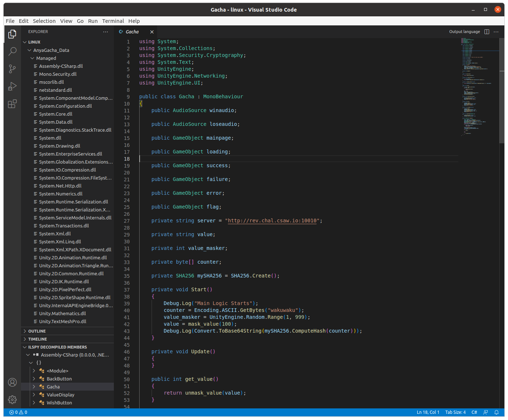This screenshot has height=420, width=508.
Task: Click the Output language button
Action: click(x=464, y=32)
